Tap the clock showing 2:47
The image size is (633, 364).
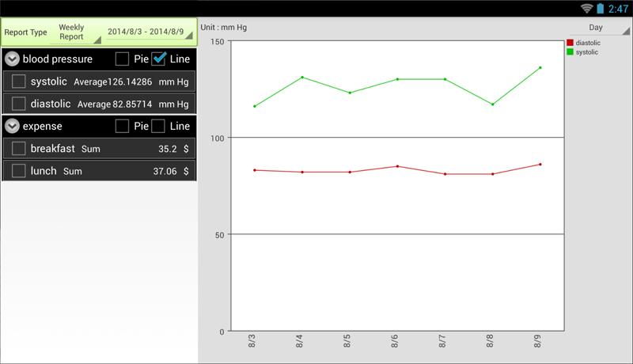[618, 9]
